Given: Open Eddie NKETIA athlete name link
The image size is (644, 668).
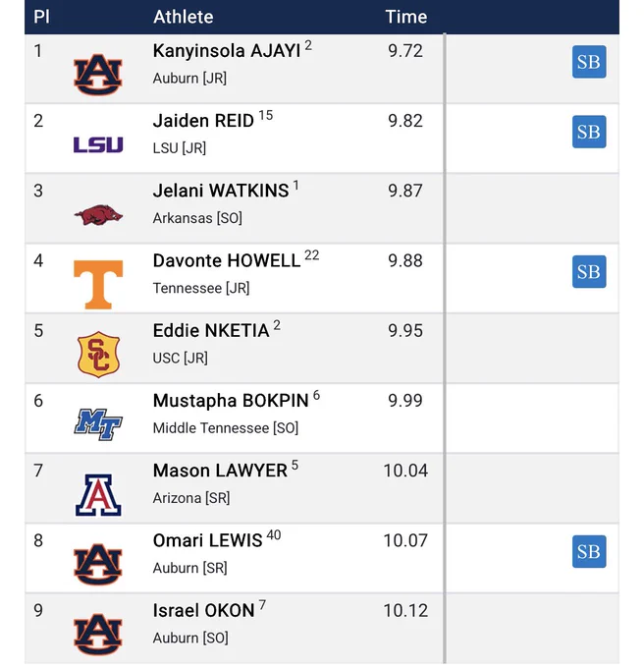Looking at the screenshot, I should 211,331.
